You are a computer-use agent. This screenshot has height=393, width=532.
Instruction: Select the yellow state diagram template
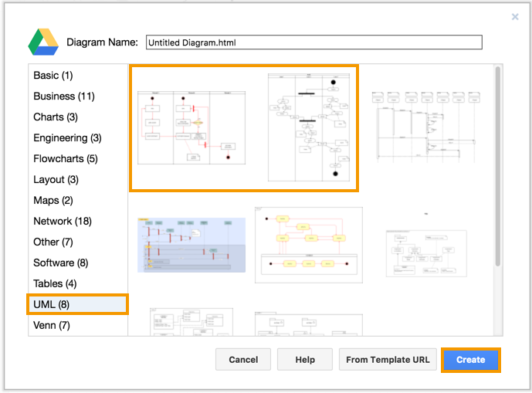pos(309,245)
